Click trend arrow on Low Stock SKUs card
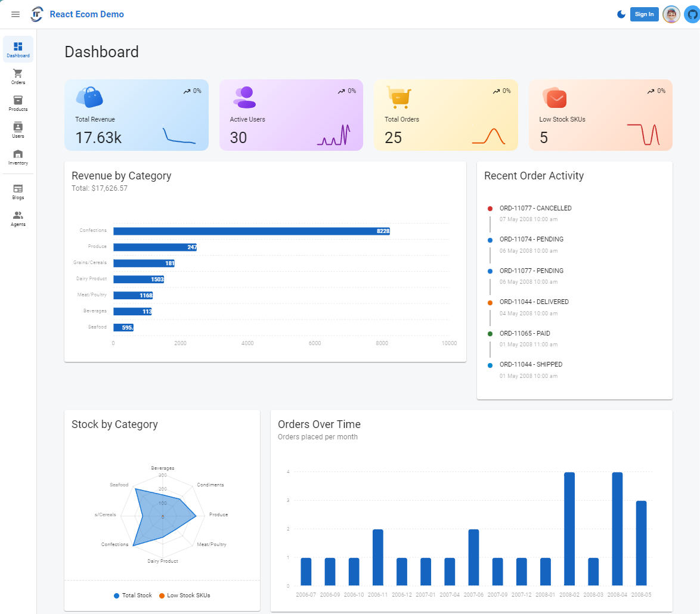This screenshot has height=614, width=700. click(x=651, y=91)
